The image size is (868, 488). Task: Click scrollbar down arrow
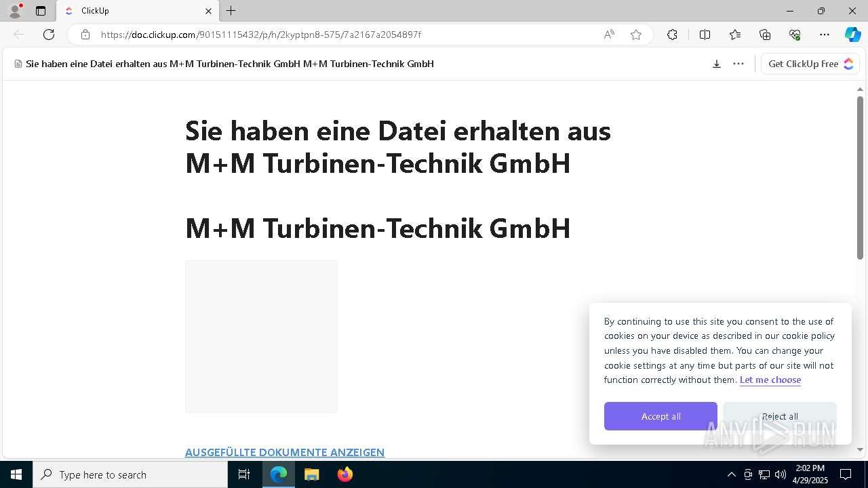pyautogui.click(x=860, y=449)
